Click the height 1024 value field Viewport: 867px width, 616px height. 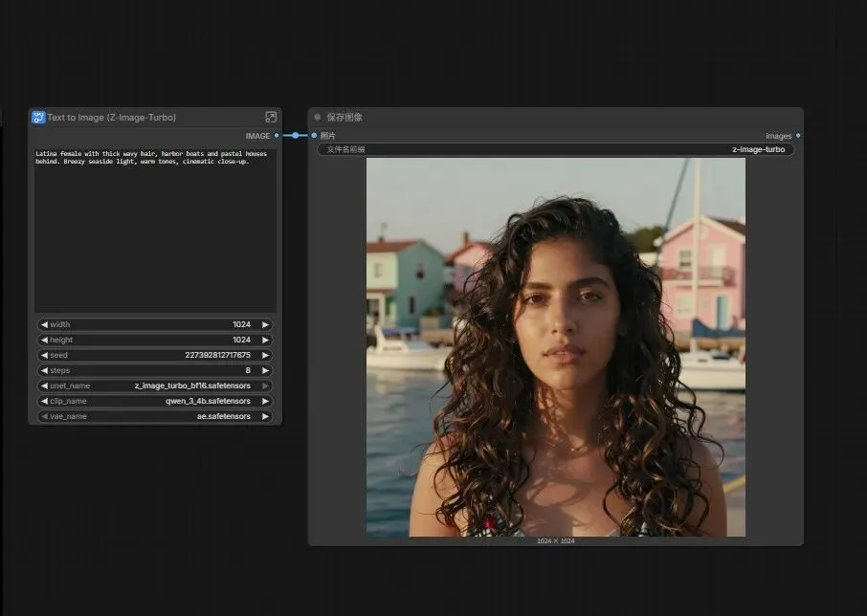(155, 340)
